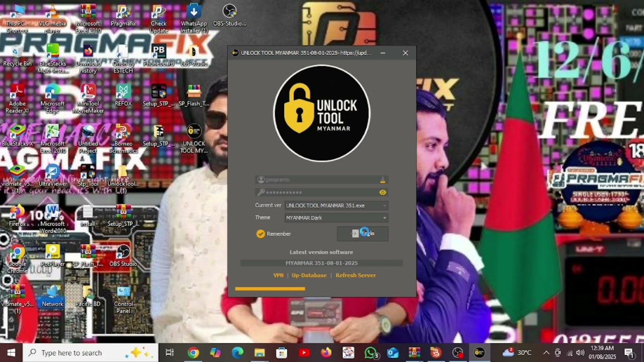Toggle the Remember checkbox
This screenshot has width=644, height=362.
261,234
